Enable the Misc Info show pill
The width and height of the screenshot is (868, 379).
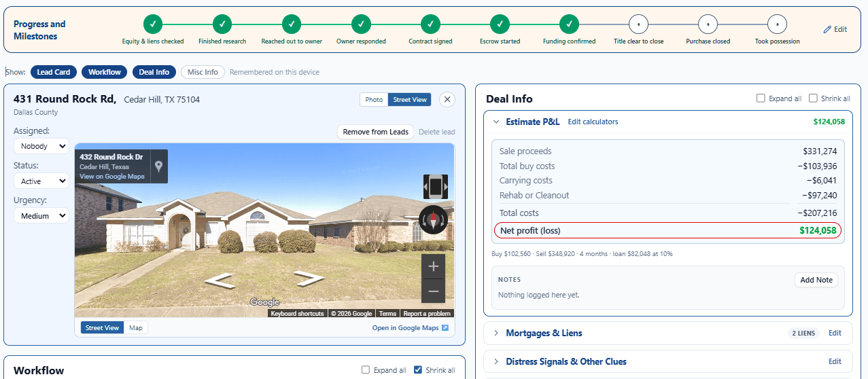point(203,72)
